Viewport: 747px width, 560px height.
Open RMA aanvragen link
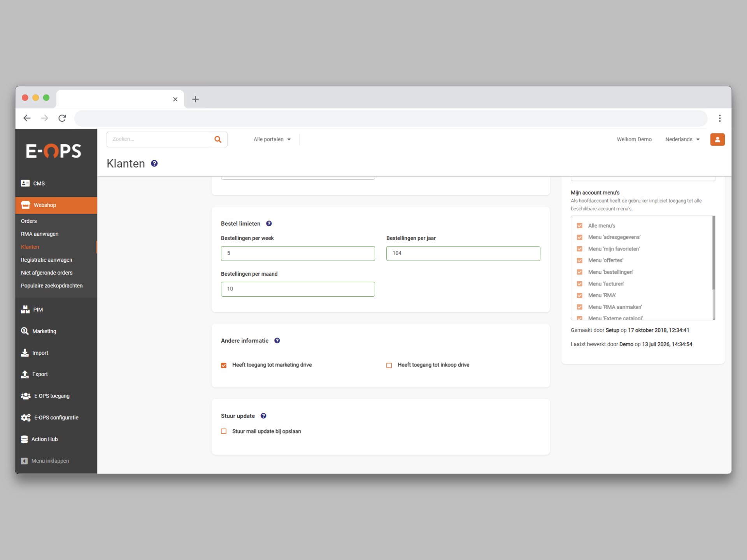pos(40,234)
